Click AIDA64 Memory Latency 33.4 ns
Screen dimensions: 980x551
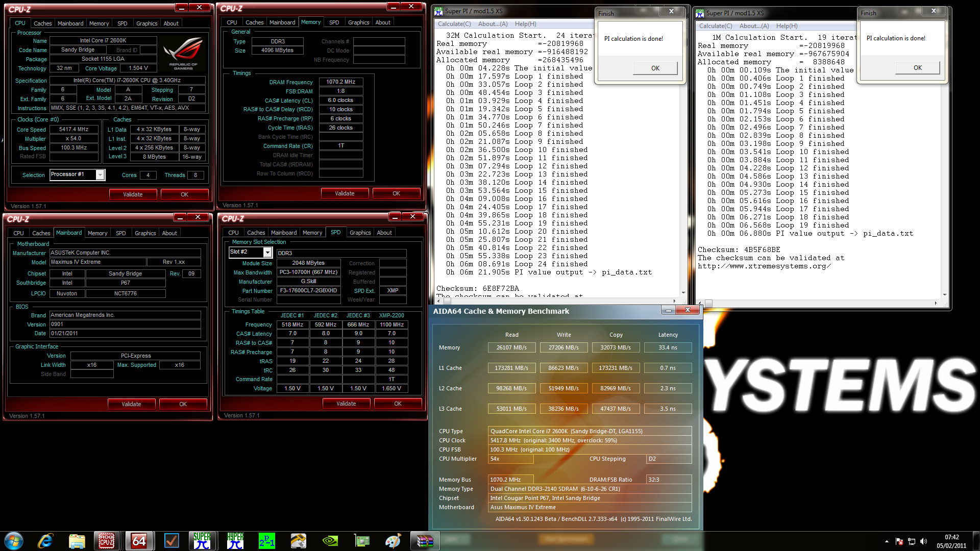coord(668,347)
